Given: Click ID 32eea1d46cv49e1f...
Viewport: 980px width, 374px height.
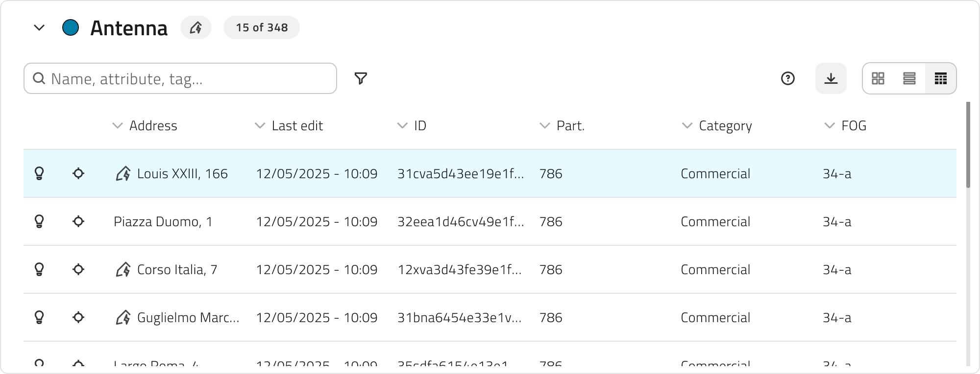Looking at the screenshot, I should point(461,222).
